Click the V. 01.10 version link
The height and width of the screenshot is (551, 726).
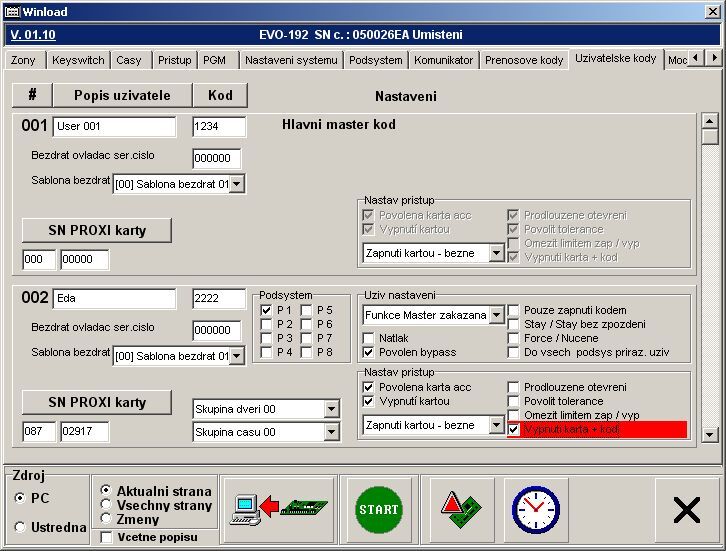tap(33, 34)
